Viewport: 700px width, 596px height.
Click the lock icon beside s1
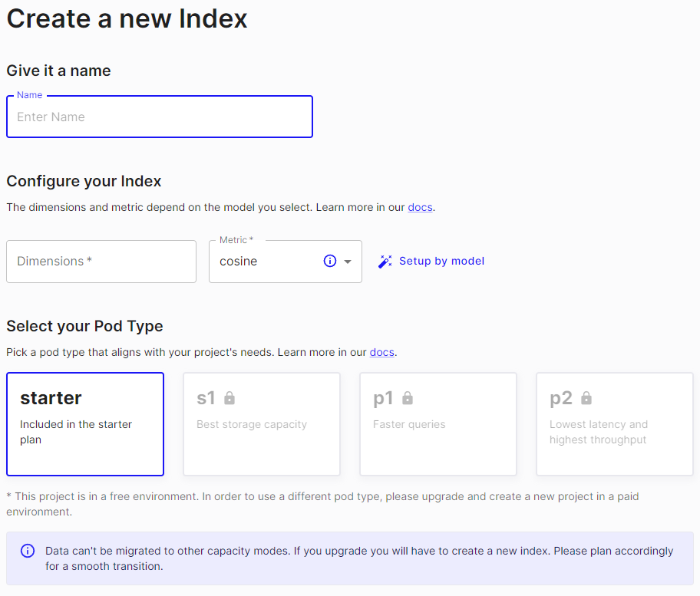pos(229,398)
